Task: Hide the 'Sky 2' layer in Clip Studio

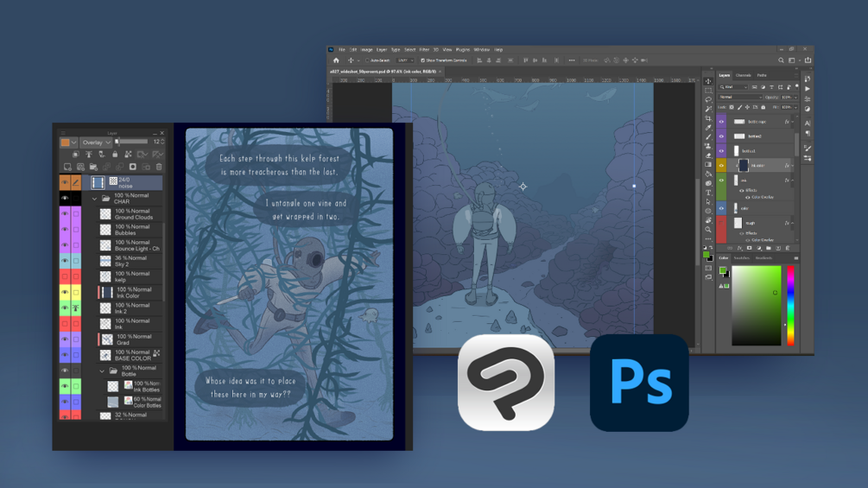Action: point(65,261)
